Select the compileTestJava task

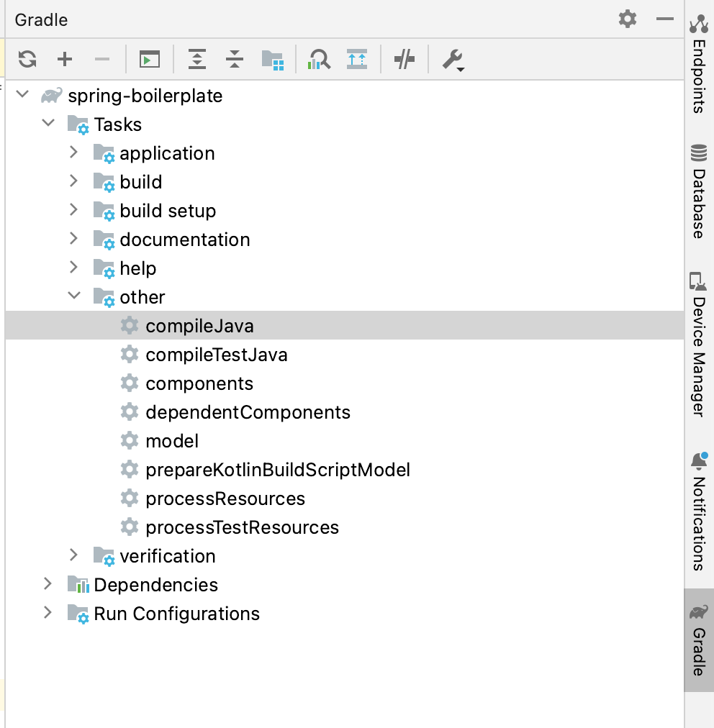[x=344, y=354]
